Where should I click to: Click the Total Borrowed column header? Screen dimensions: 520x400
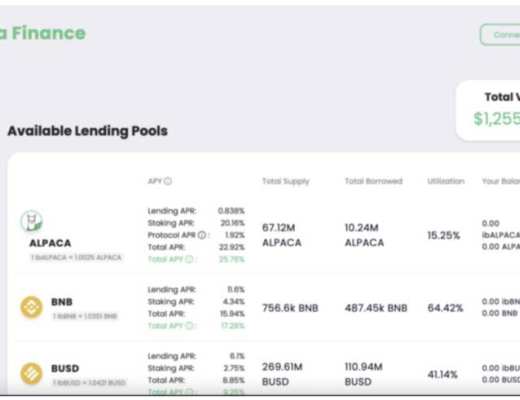coord(373,181)
